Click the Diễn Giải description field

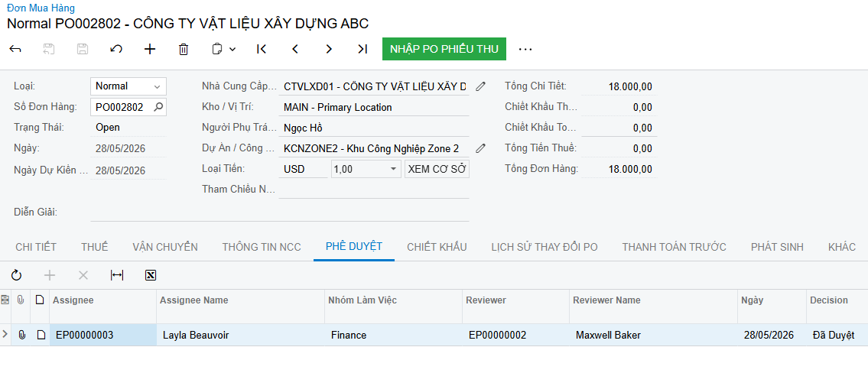[x=280, y=212]
